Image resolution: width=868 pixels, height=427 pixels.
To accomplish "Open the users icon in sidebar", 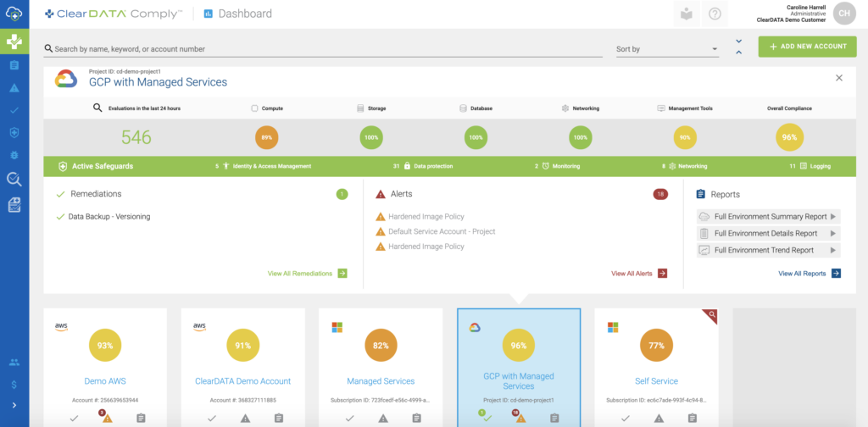I will tap(14, 363).
